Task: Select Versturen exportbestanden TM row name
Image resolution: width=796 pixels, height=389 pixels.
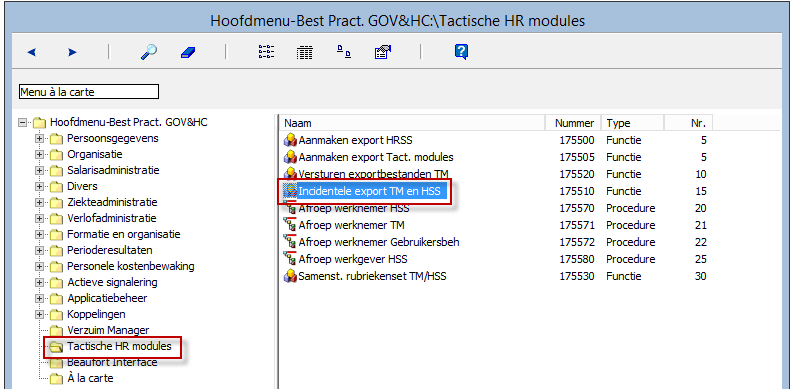Action: pyautogui.click(x=374, y=174)
